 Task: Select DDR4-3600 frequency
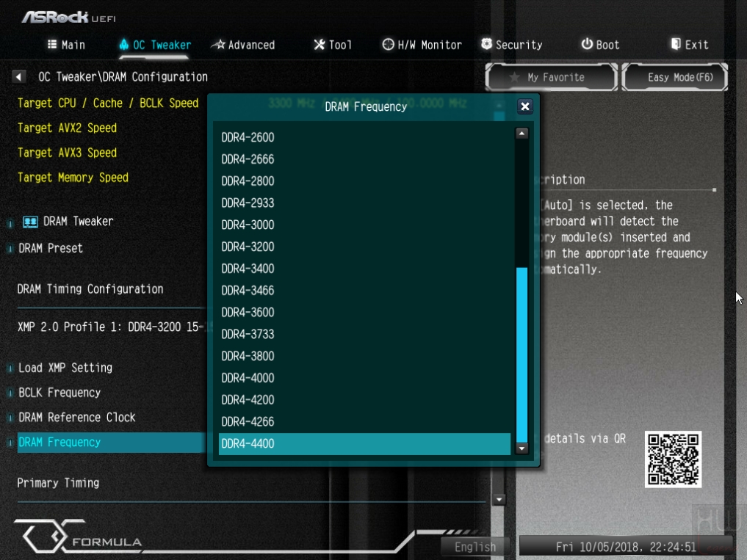tap(364, 313)
